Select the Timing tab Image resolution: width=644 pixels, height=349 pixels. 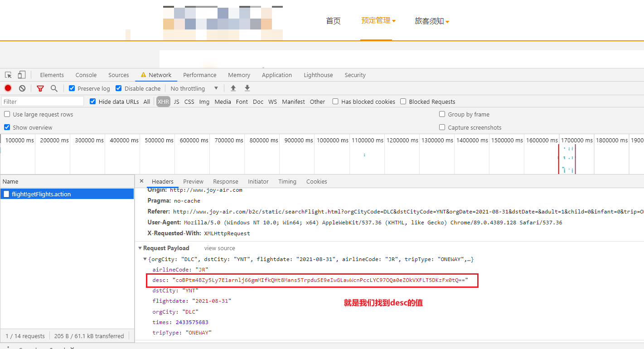(x=287, y=181)
